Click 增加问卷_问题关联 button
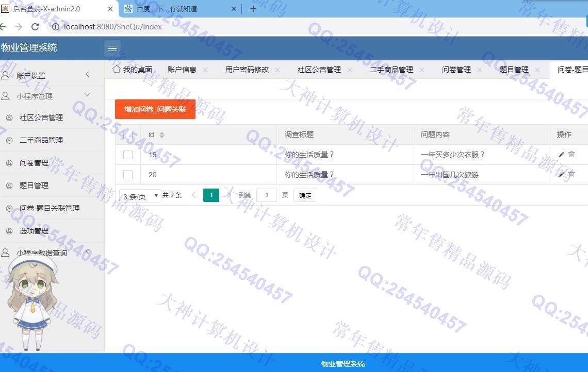 click(155, 109)
